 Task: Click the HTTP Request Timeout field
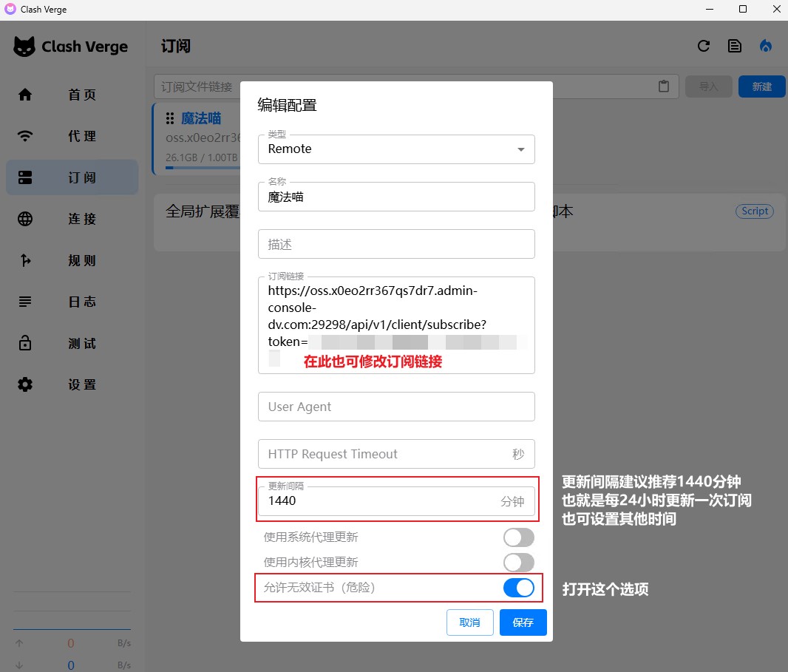pyautogui.click(x=396, y=455)
